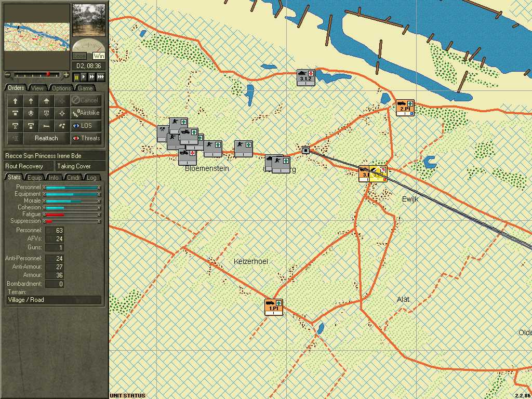Run the game at normal speed
532x399 pixels.
point(84,77)
